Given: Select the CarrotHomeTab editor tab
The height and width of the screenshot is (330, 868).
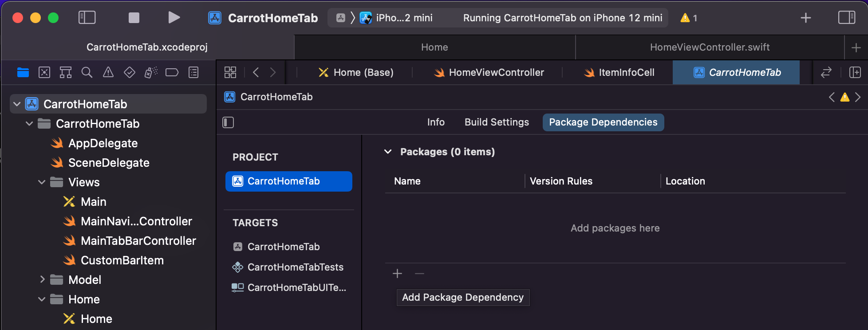Looking at the screenshot, I should coord(737,72).
